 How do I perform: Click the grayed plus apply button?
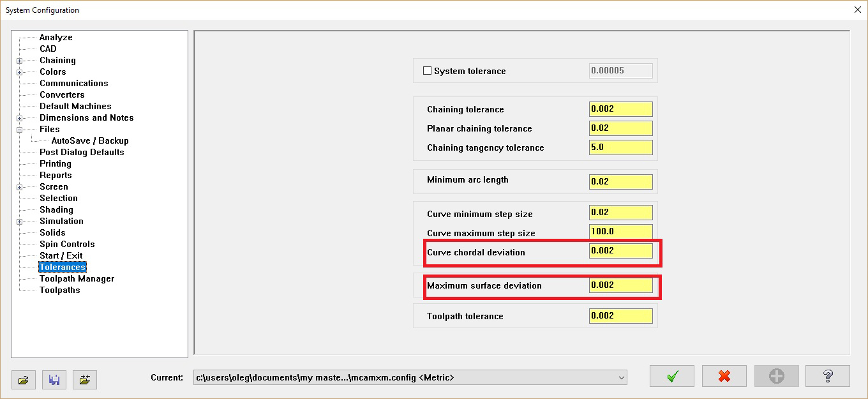pyautogui.click(x=776, y=376)
